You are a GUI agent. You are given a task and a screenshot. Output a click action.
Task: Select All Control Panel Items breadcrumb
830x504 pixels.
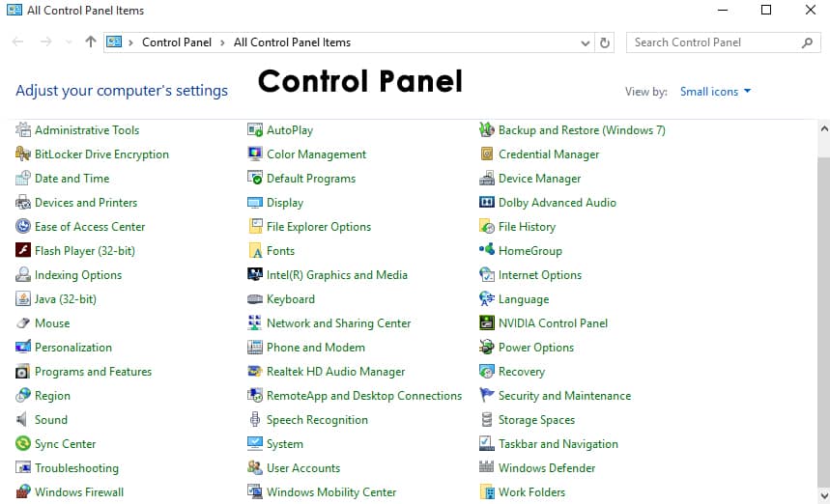[292, 42]
